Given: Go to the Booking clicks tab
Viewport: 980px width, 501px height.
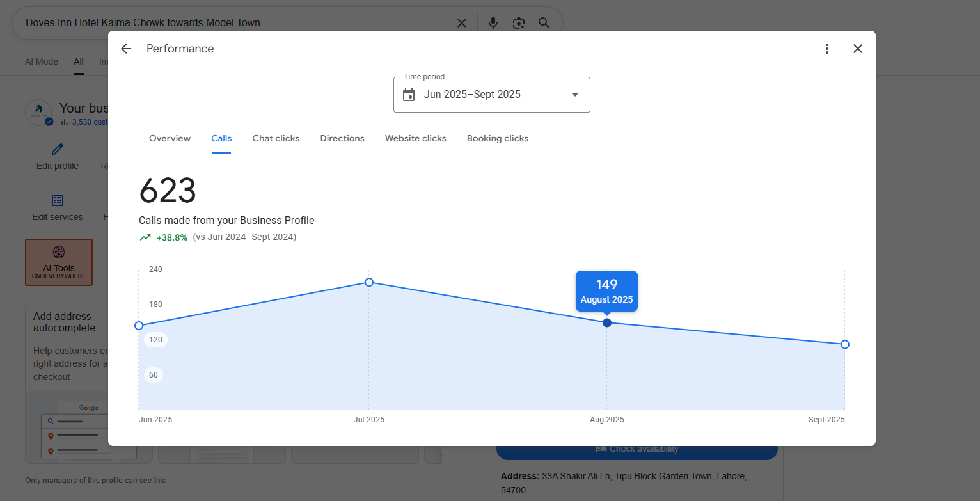Looking at the screenshot, I should (498, 138).
